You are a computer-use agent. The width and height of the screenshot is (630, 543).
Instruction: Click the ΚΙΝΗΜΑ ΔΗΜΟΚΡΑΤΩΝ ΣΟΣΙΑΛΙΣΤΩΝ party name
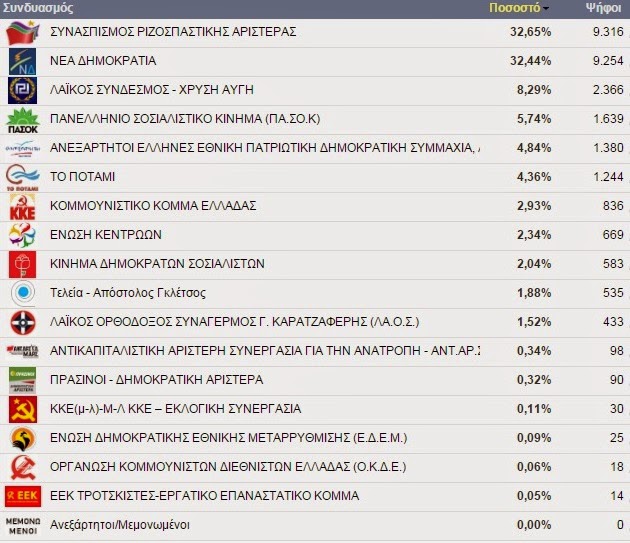157,264
